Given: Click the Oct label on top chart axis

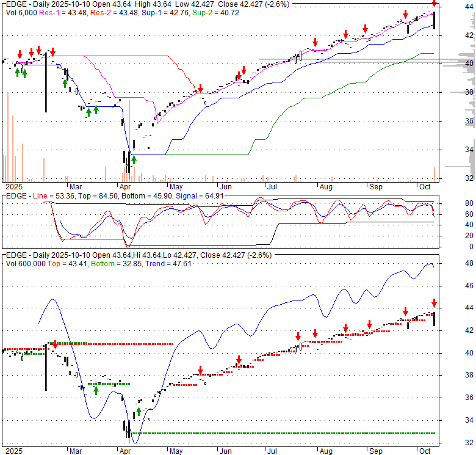Looking at the screenshot, I should point(425,186).
